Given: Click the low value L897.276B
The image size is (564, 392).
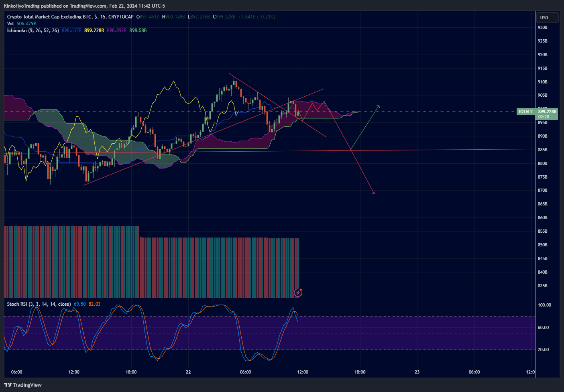Looking at the screenshot, I should [199, 17].
